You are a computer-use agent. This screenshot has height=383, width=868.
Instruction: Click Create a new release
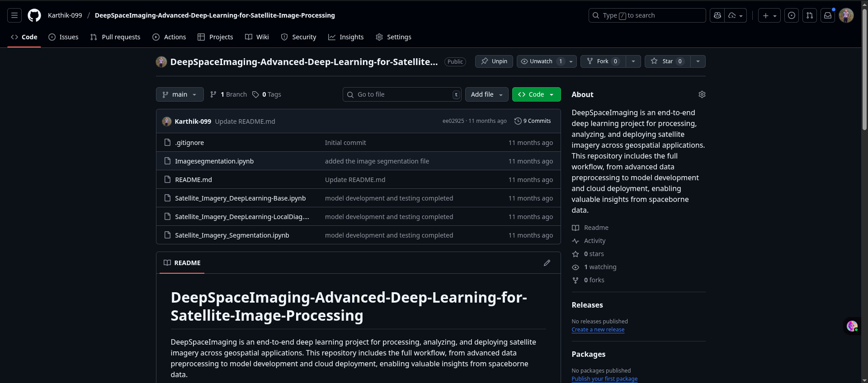click(598, 330)
